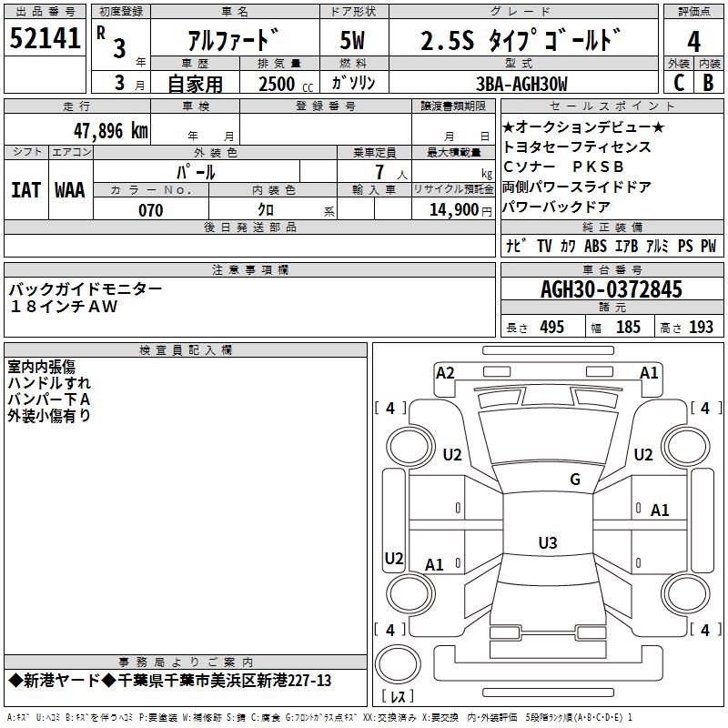Select the model code 3BA-AGH30W

[x=521, y=84]
